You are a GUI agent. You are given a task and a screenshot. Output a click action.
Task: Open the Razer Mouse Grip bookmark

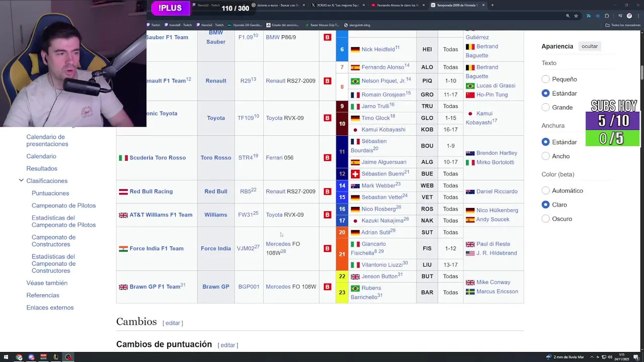pos(321,25)
